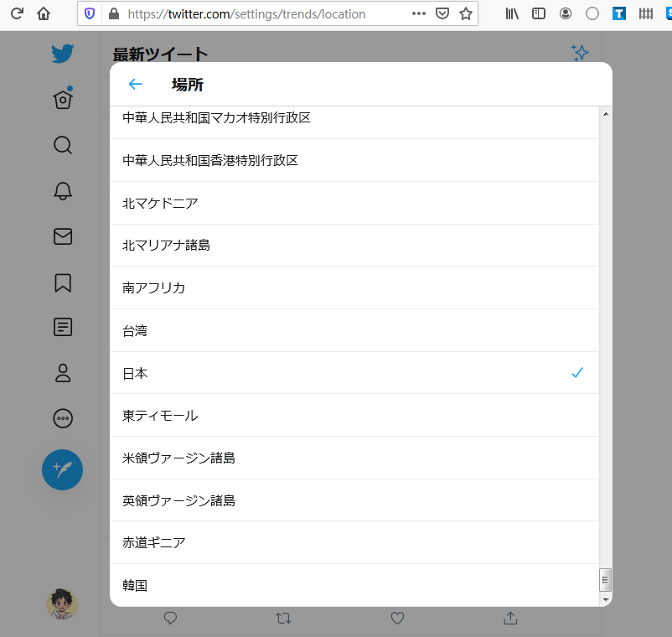Click the twitter.com URL address field

[246, 14]
